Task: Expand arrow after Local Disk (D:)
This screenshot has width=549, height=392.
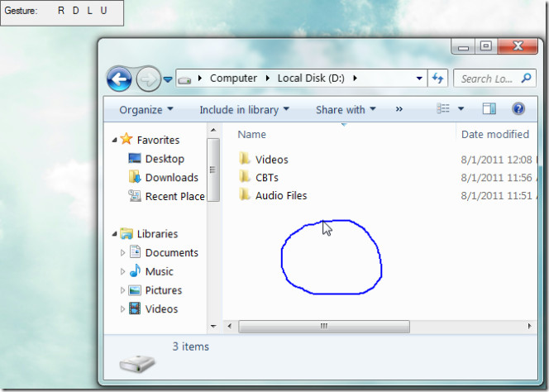Action: [x=355, y=78]
